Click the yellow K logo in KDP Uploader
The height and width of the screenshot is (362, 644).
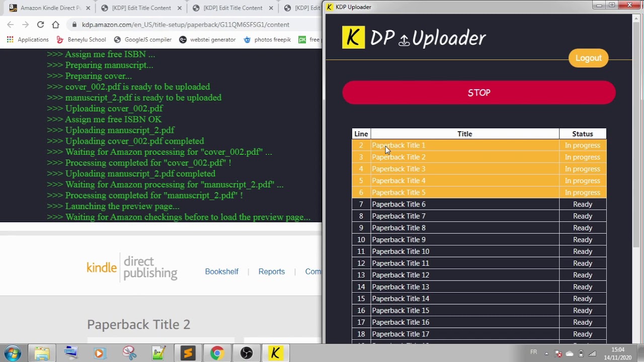pos(353,37)
